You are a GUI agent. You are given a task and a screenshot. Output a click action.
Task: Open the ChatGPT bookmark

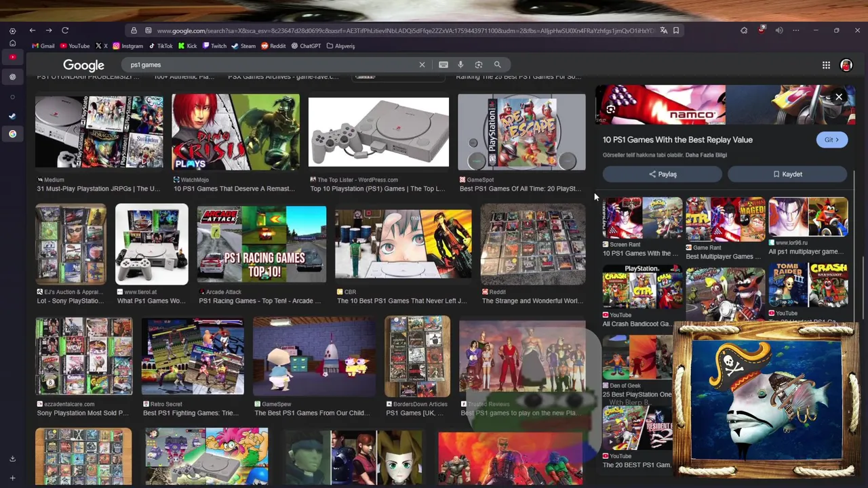(306, 46)
